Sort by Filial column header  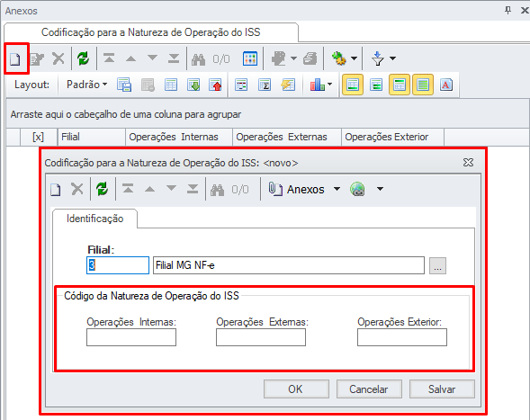(x=92, y=137)
